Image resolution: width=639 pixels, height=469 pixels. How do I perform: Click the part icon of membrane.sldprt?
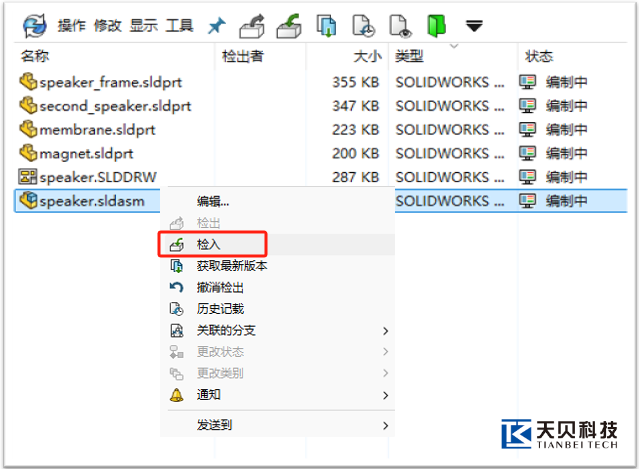pos(28,128)
